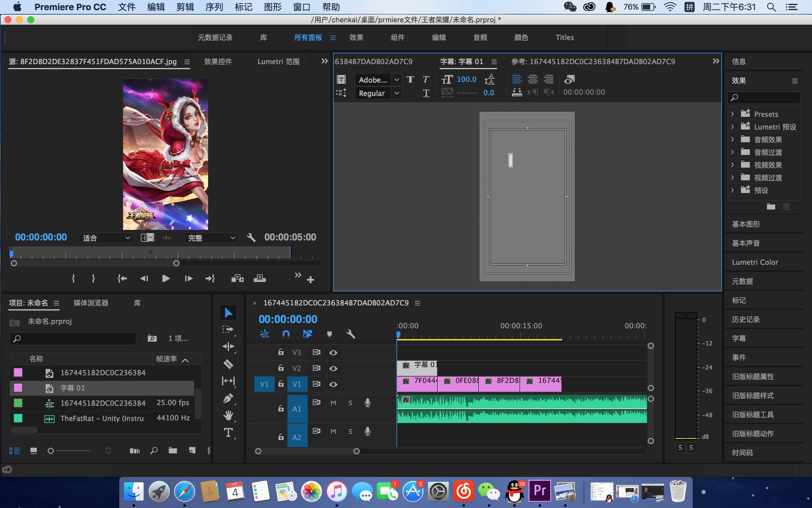Select the Razor tool

[228, 364]
